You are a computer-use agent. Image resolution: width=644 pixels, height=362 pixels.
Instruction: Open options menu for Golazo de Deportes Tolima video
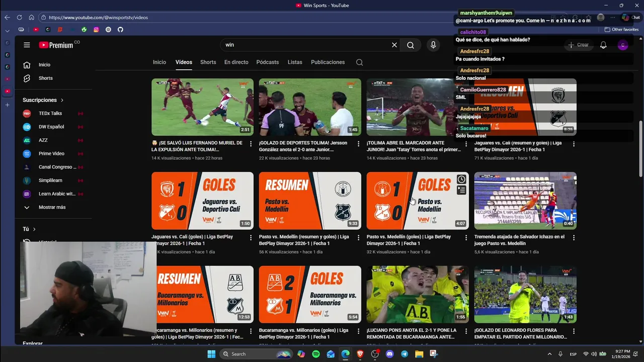point(358,144)
